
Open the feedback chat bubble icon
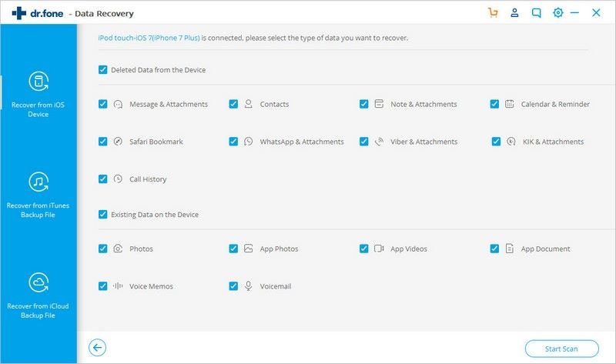536,13
